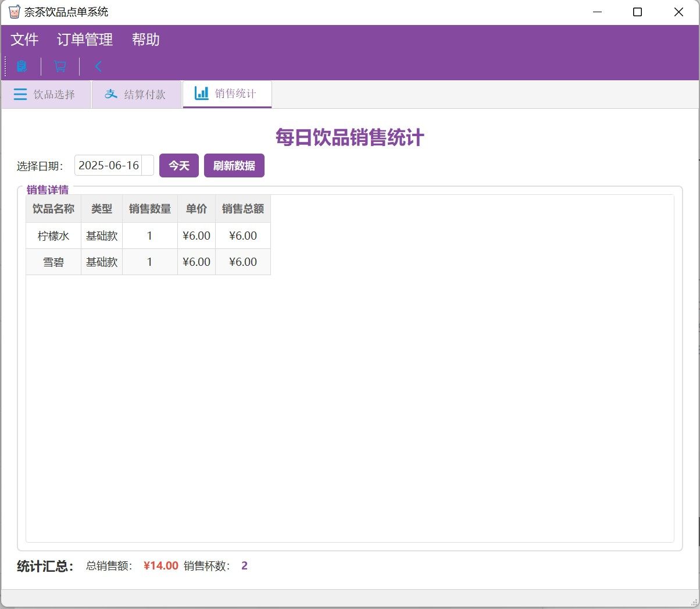Screen dimensions: 700x609
Task: Select the 雪碧 row in sales table
Action: pyautogui.click(x=53, y=262)
